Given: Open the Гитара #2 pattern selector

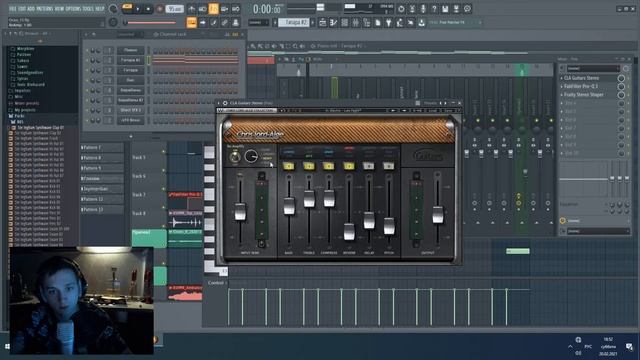Looking at the screenshot, I should click(295, 22).
